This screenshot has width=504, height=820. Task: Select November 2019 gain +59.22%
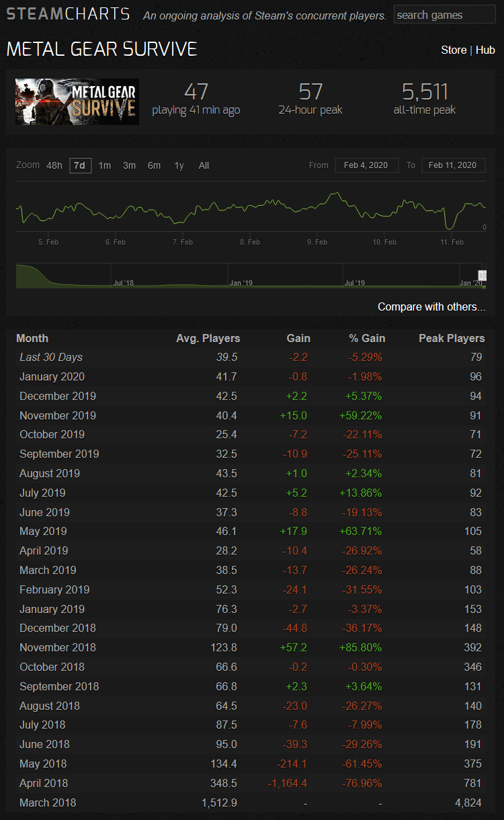(360, 415)
